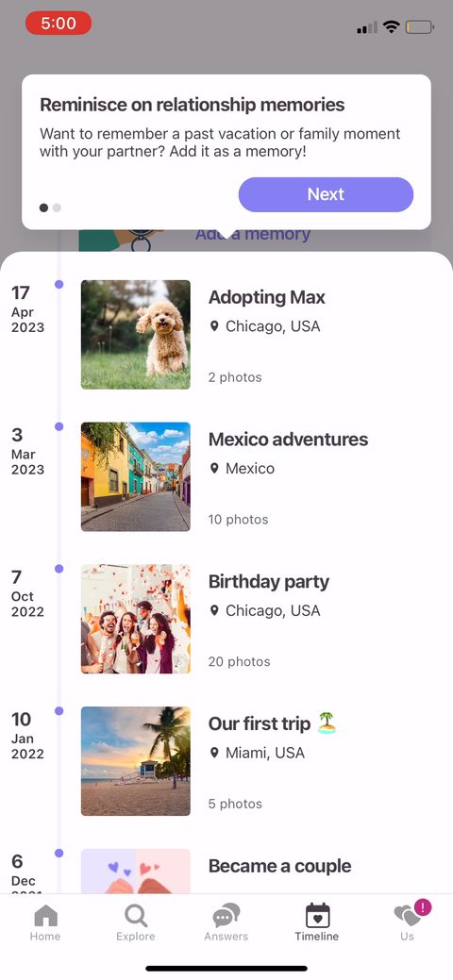Viewport: 453px width, 980px height.
Task: Select the Timeline calendar icon
Action: coord(317,916)
